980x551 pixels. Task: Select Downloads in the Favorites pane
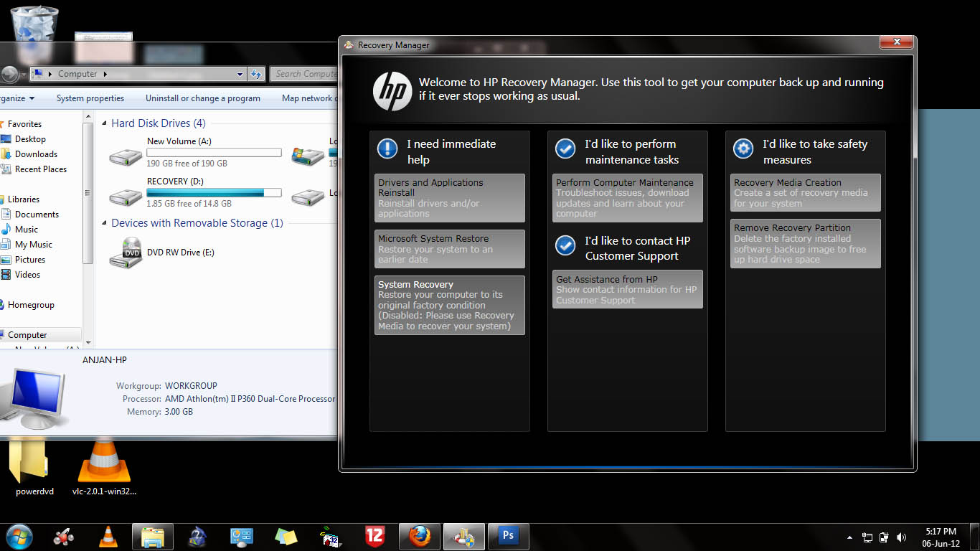(x=36, y=154)
